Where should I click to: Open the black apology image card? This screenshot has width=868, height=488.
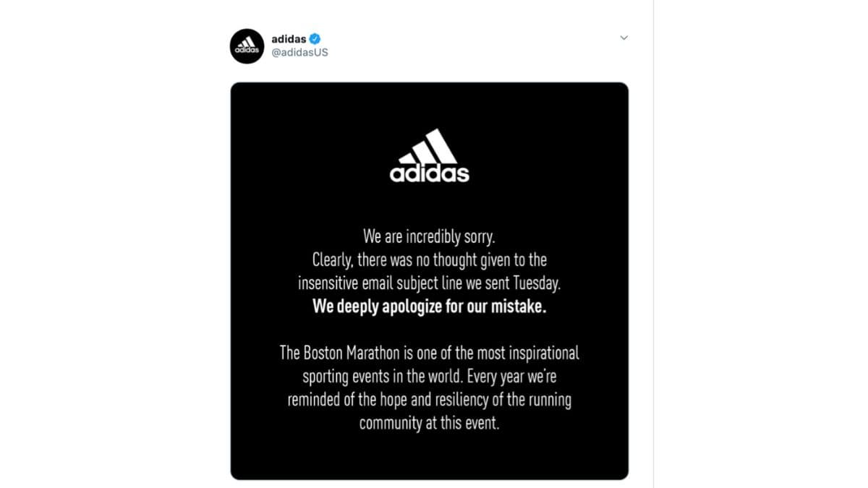(x=429, y=281)
